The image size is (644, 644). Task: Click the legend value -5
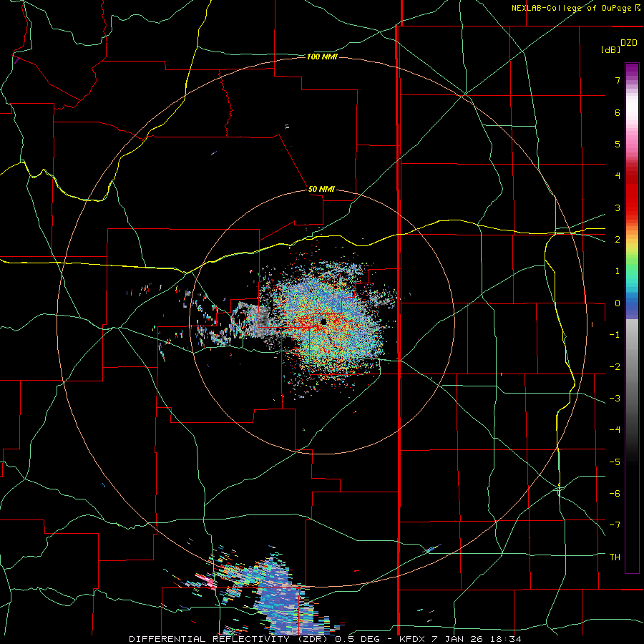[x=615, y=462]
